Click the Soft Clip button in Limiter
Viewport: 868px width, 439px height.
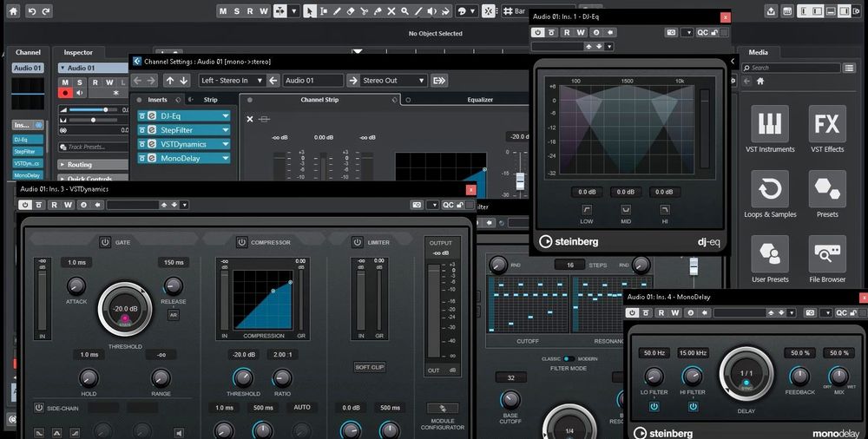[370, 367]
